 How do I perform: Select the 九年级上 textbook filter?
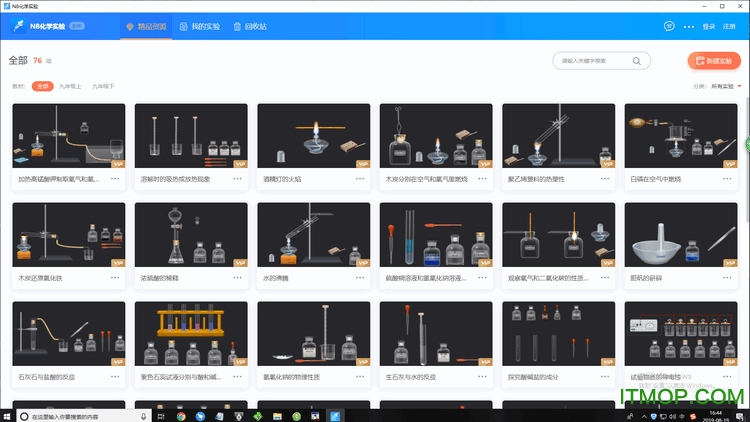pyautogui.click(x=71, y=87)
